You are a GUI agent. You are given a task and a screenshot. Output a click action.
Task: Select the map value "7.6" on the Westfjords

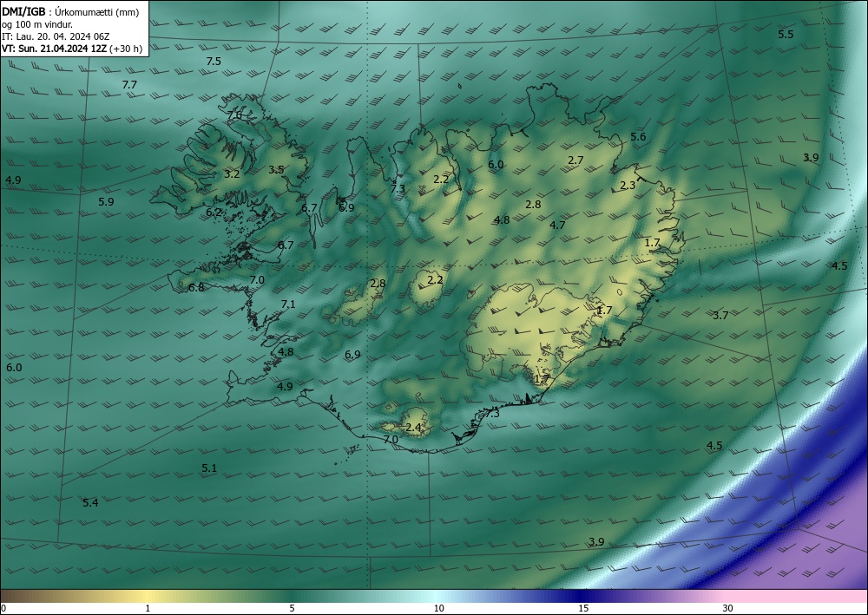(x=234, y=115)
